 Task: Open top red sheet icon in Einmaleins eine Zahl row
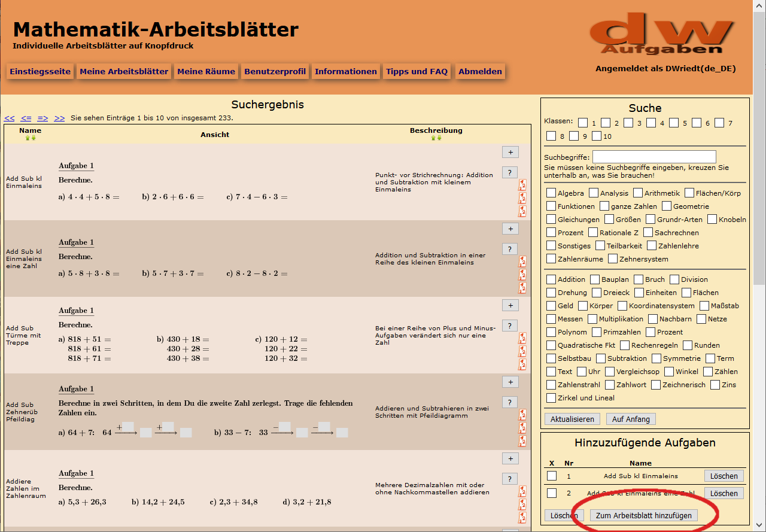coord(522,261)
